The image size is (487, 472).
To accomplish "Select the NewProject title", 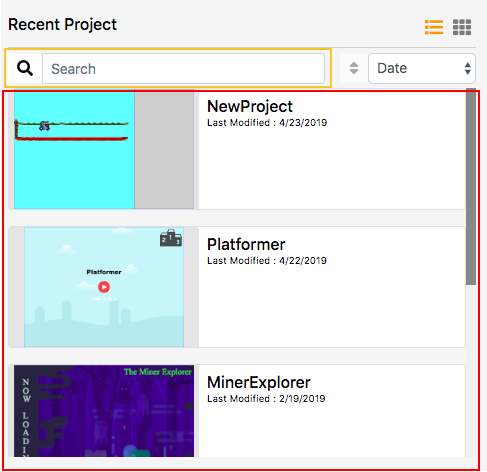I will click(x=250, y=107).
